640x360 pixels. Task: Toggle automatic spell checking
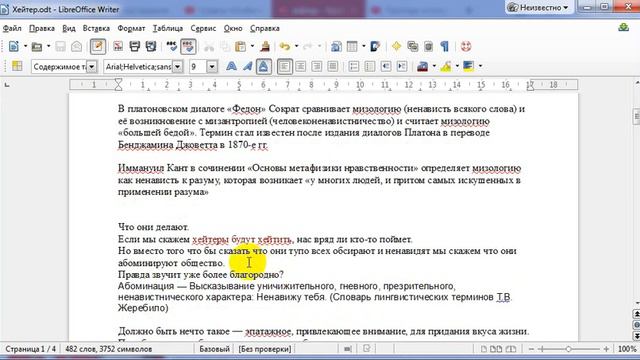coord(188,47)
